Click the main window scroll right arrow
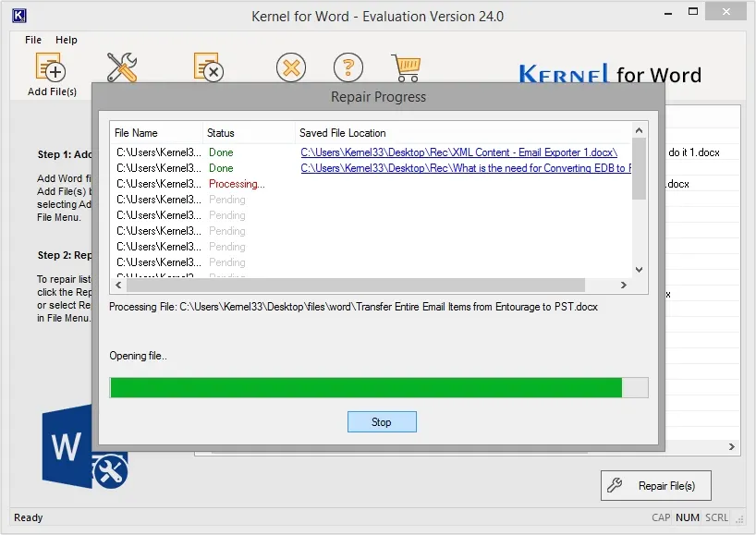 tap(732, 447)
